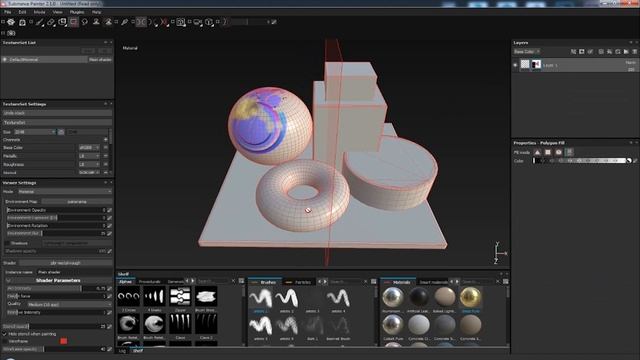Choose triangle fill mode in Polygon Fill properties
Image resolution: width=640 pixels, height=360 pixels.
(x=537, y=152)
